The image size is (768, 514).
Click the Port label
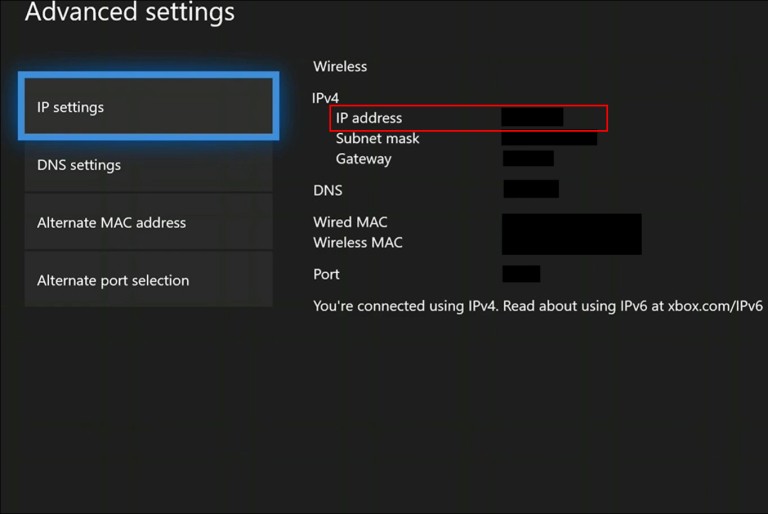(x=326, y=274)
